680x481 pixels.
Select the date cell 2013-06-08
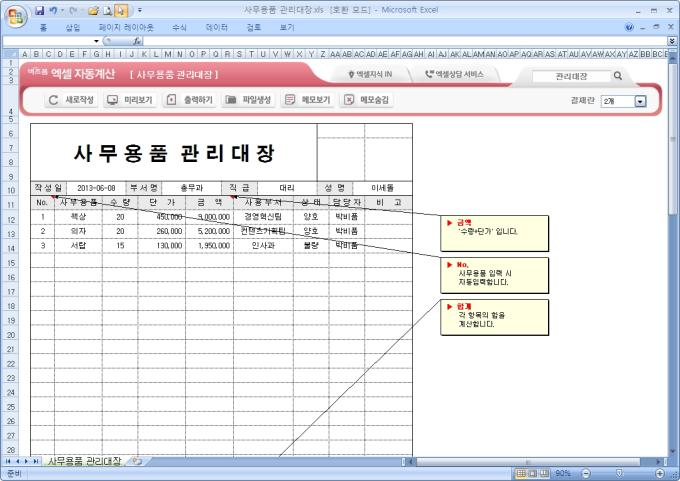(x=96, y=188)
